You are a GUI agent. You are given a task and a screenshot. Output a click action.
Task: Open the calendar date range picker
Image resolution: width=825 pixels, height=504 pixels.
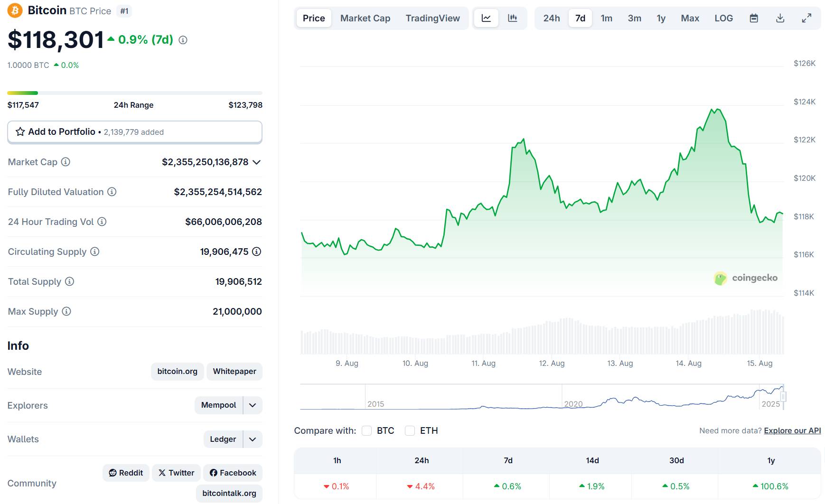click(754, 18)
